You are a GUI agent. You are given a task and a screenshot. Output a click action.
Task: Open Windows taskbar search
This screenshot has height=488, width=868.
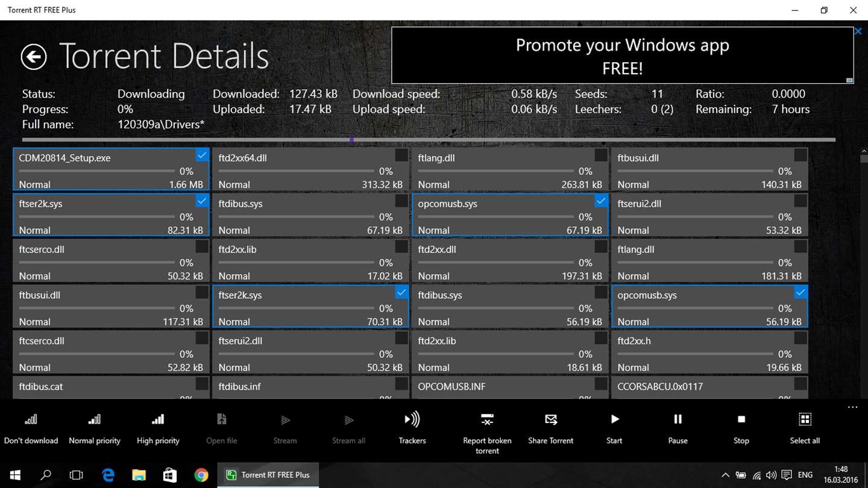[x=46, y=475]
